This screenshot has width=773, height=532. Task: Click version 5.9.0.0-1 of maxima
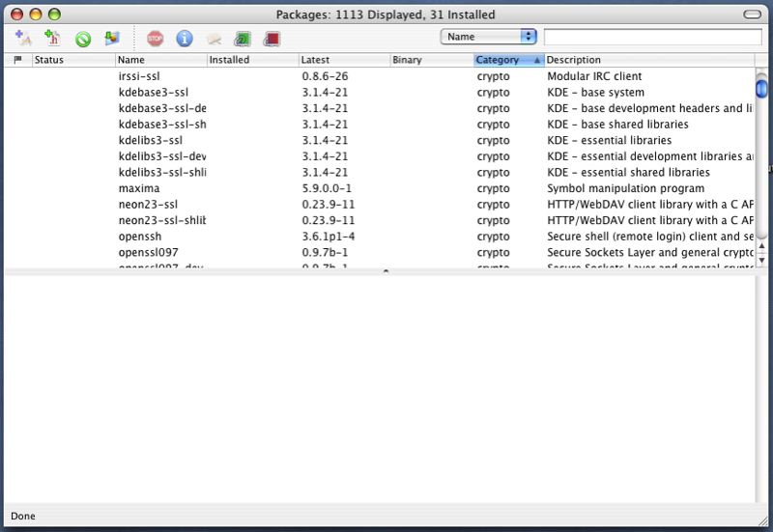[x=327, y=188]
